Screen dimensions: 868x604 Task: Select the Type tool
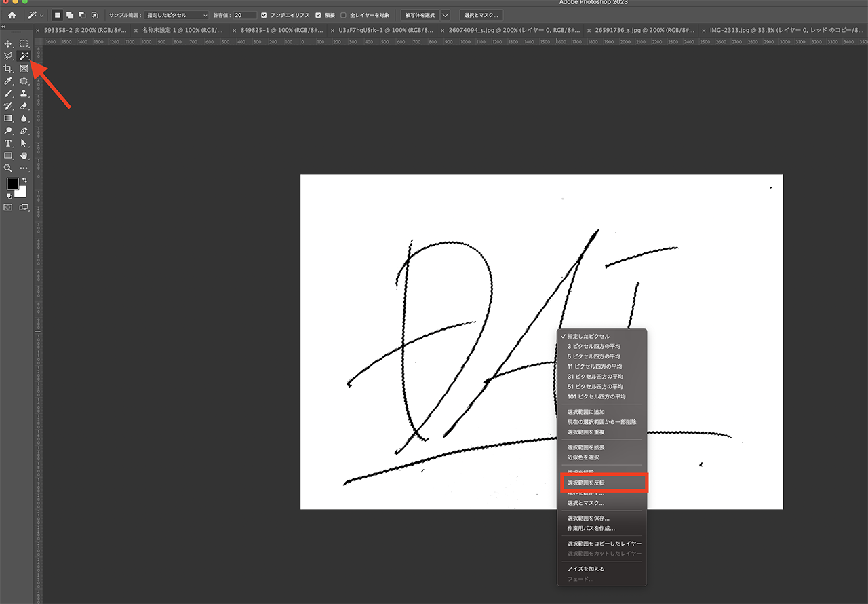tap(8, 143)
